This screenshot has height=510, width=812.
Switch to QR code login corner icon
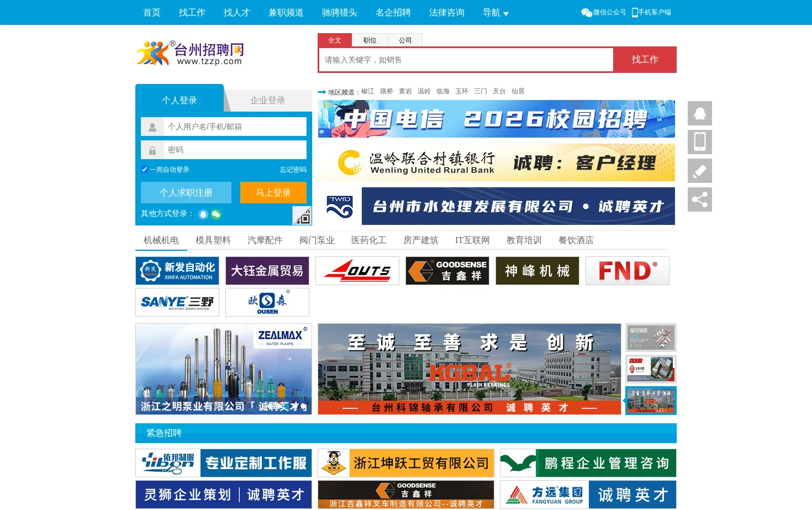click(302, 215)
